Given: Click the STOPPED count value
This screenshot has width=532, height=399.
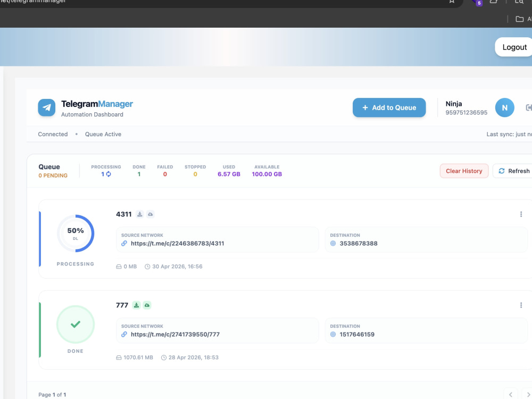Looking at the screenshot, I should coord(195,174).
